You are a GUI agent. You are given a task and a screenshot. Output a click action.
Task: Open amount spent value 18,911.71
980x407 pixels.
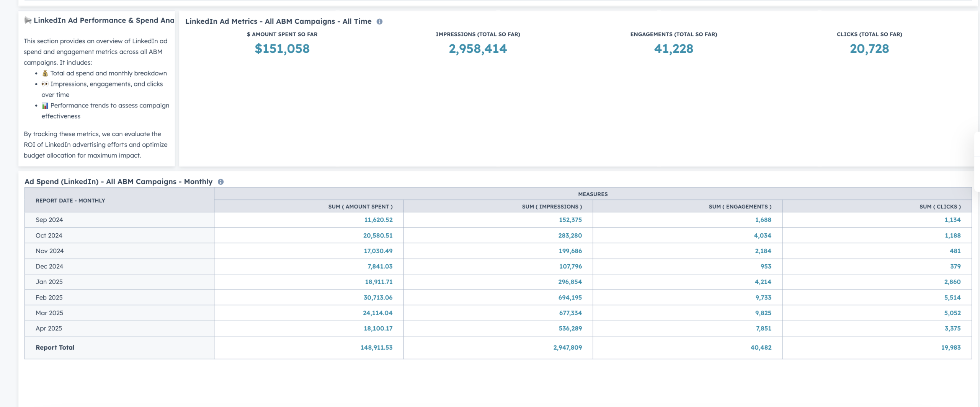tap(379, 282)
